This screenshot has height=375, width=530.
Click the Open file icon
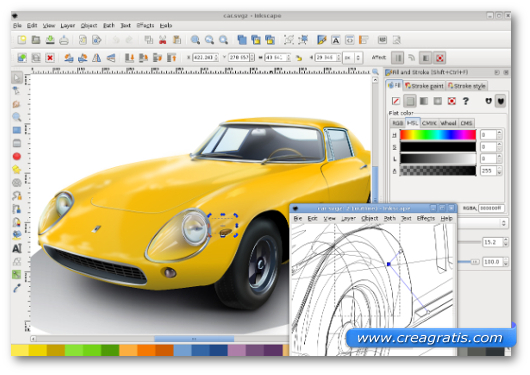pos(36,40)
